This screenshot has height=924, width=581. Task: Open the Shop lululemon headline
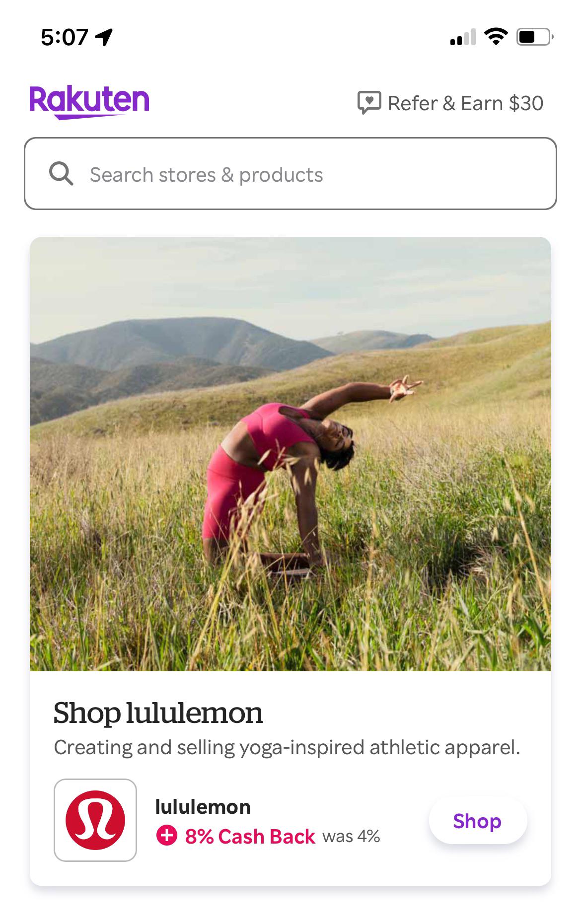point(158,713)
